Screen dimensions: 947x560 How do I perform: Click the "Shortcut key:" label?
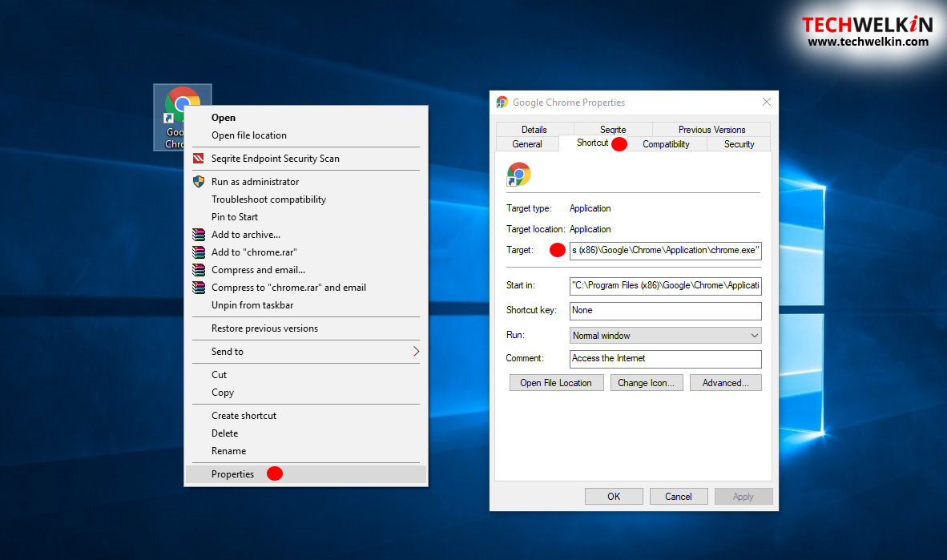pos(531,311)
